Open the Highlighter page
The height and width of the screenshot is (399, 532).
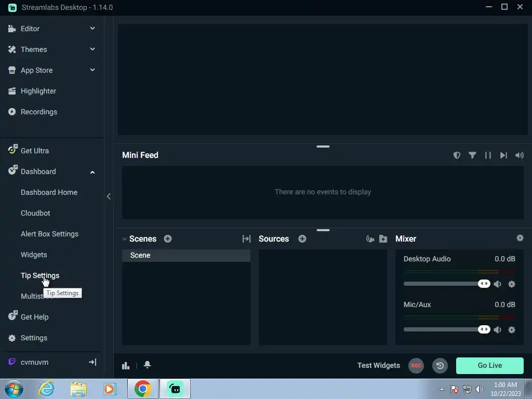(38, 91)
